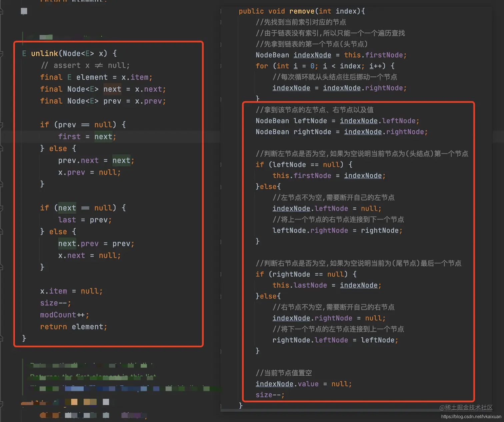The height and width of the screenshot is (422, 504).
Task: Click comment starting '//判断左节点是否为空'
Action: [362, 154]
